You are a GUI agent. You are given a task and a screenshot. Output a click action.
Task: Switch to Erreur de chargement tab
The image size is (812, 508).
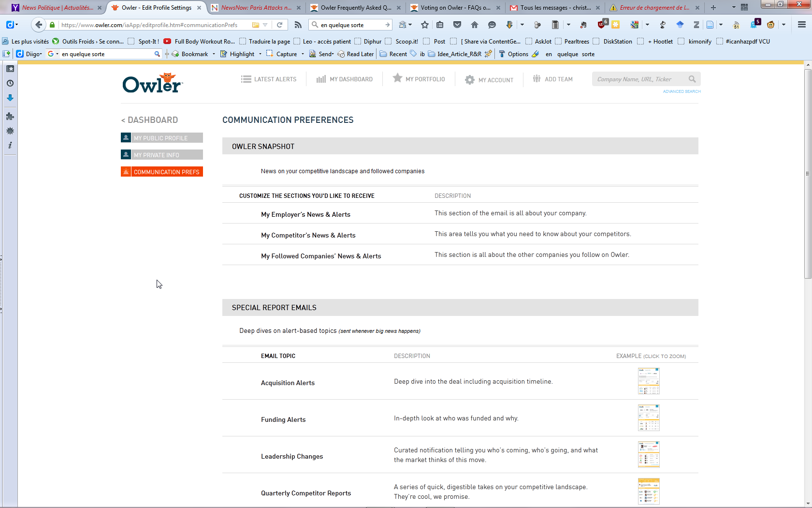click(x=654, y=7)
